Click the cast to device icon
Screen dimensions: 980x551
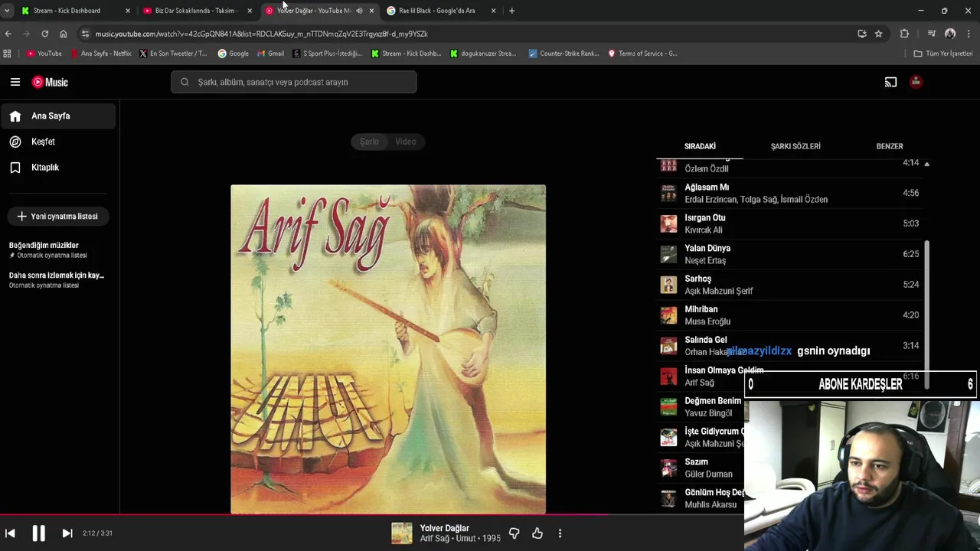click(x=890, y=82)
